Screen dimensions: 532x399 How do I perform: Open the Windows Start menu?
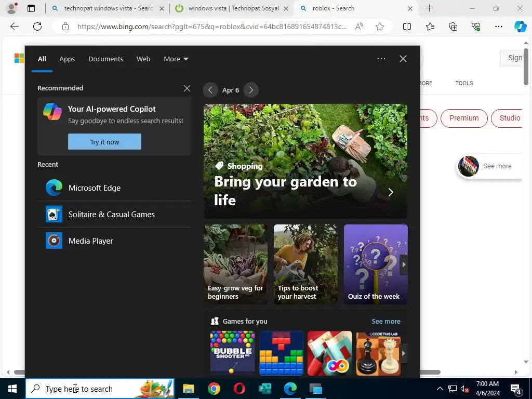(x=12, y=389)
